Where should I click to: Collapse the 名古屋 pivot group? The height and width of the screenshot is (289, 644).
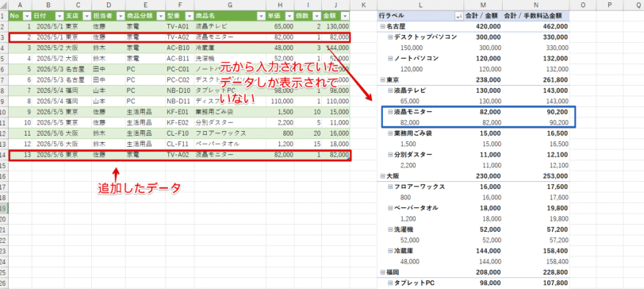[383, 26]
